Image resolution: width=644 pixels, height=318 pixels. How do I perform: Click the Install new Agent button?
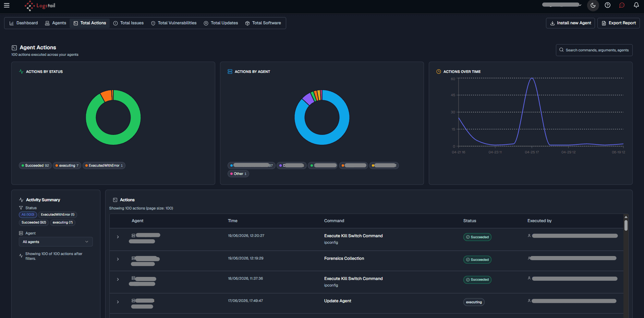(570, 23)
